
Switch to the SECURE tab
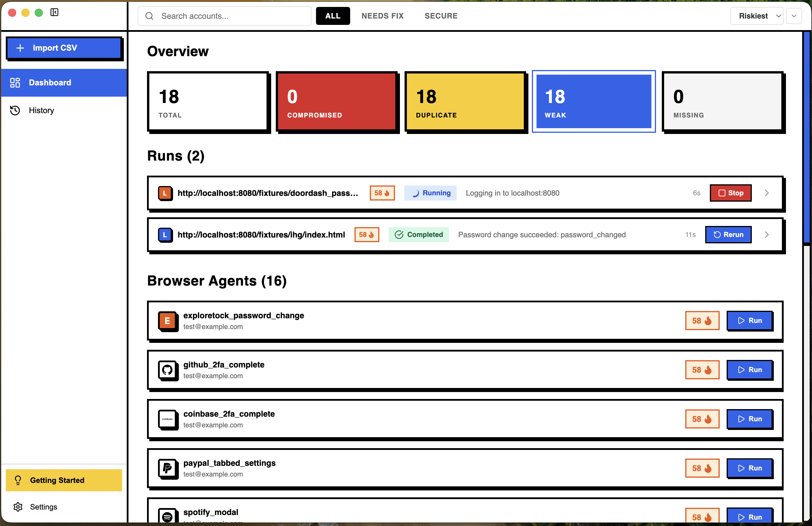(x=441, y=16)
